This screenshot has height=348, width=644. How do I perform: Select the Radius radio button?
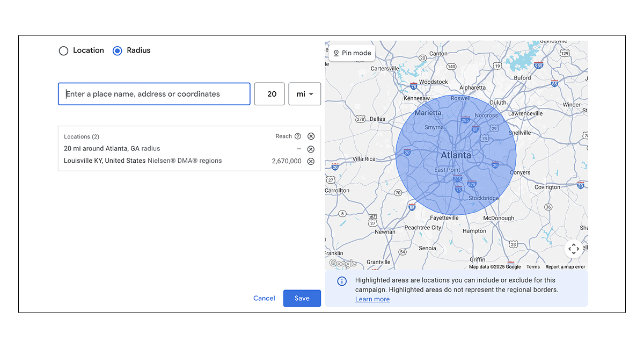118,51
